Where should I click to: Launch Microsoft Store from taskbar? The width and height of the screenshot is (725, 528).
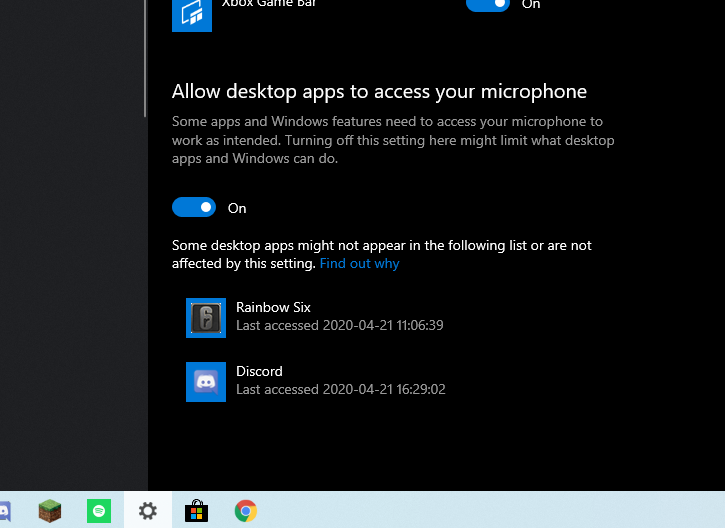click(x=197, y=511)
